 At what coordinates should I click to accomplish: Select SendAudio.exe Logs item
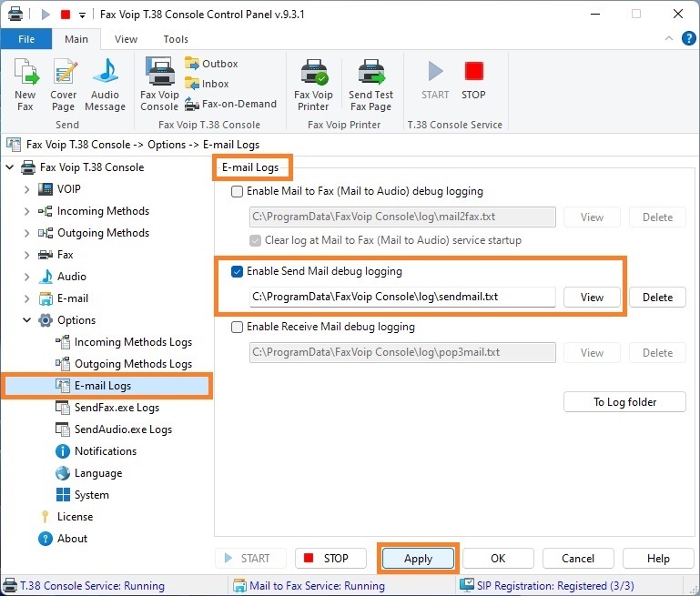(x=114, y=429)
